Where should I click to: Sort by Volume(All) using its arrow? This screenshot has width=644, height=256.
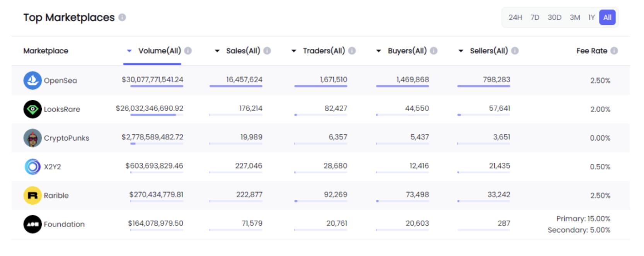pyautogui.click(x=129, y=51)
